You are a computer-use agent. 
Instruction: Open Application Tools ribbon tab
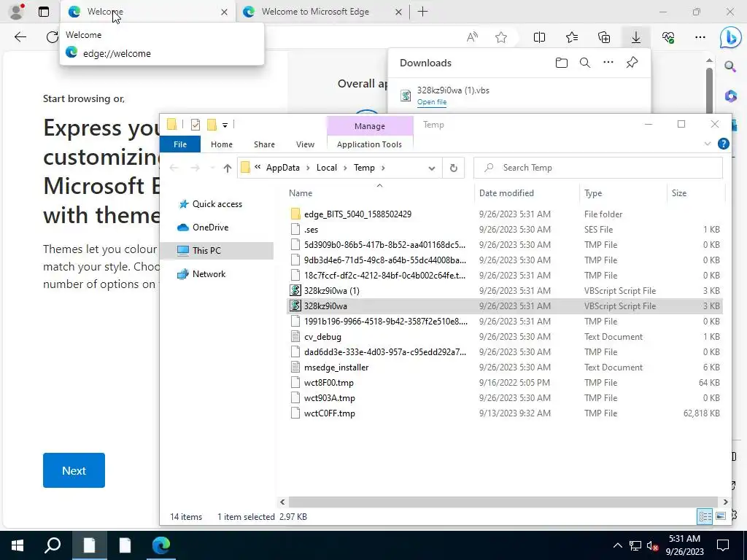click(369, 144)
